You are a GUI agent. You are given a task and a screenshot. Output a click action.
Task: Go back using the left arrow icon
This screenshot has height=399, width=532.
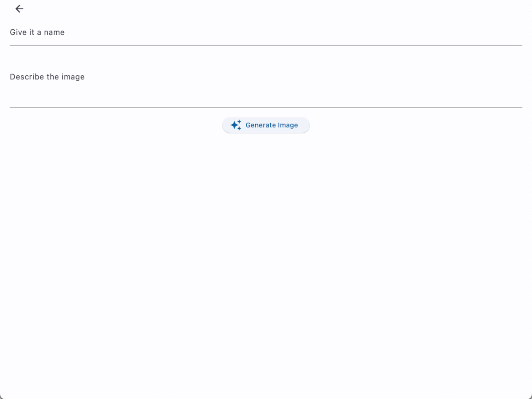(19, 9)
